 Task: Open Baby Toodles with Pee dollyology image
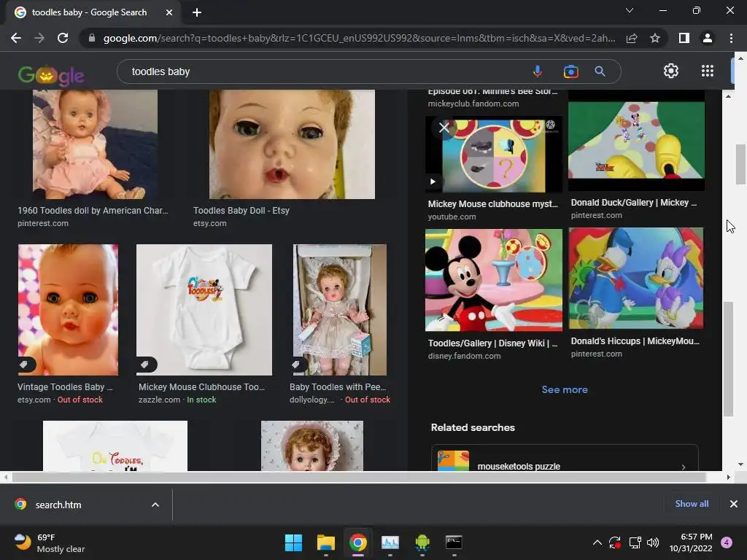pos(340,310)
